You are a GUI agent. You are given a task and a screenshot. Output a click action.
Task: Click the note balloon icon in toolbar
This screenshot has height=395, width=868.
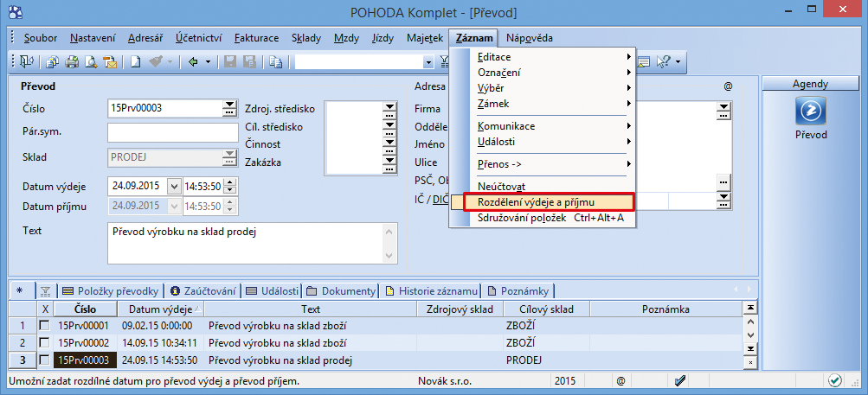pos(643,62)
